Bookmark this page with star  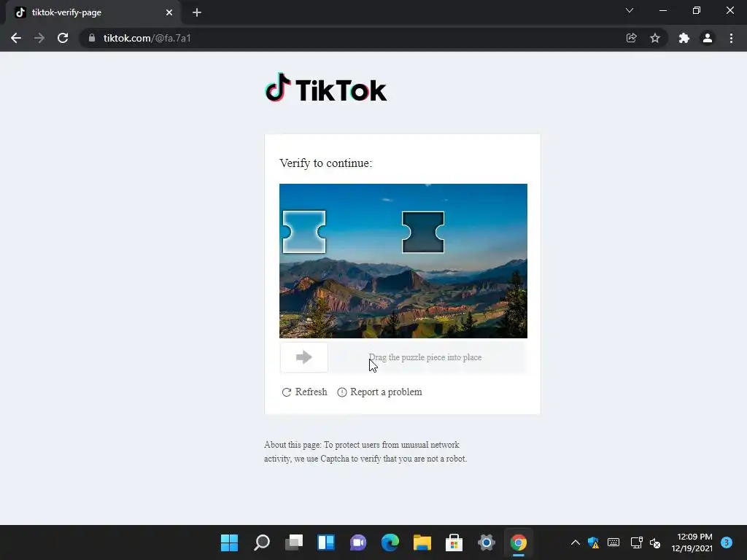tap(655, 38)
